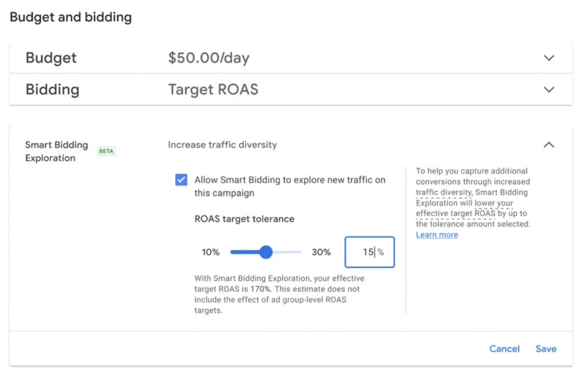Click the ROAS target tolerance heading
The width and height of the screenshot is (588, 385).
pos(244,219)
